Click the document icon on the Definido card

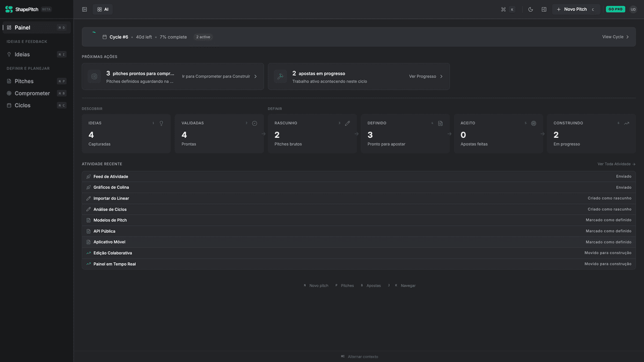tap(441, 123)
